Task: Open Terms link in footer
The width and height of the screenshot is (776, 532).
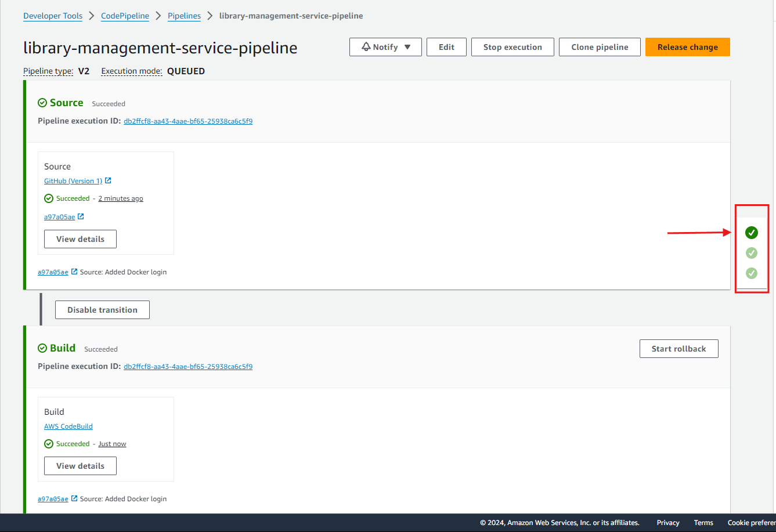Action: coord(703,523)
